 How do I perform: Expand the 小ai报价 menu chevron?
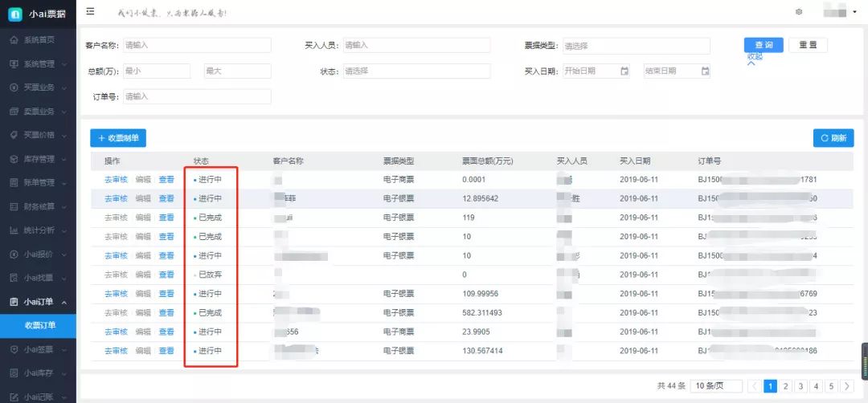pos(64,254)
